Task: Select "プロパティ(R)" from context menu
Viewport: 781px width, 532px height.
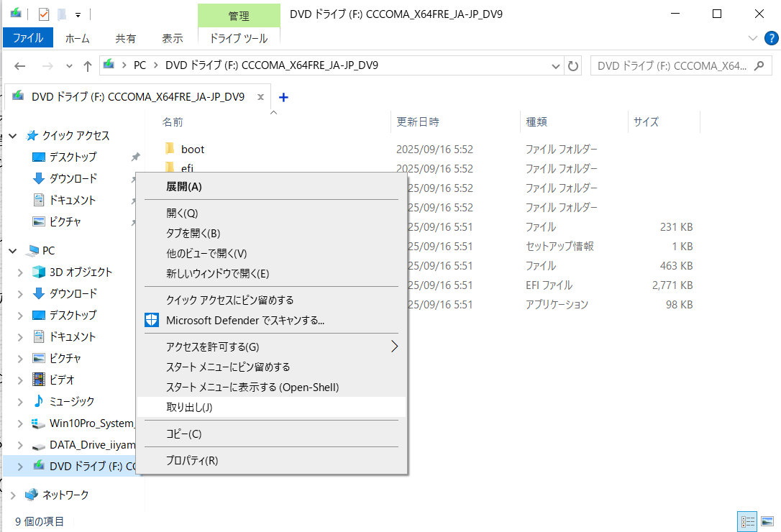Action: tap(192, 460)
